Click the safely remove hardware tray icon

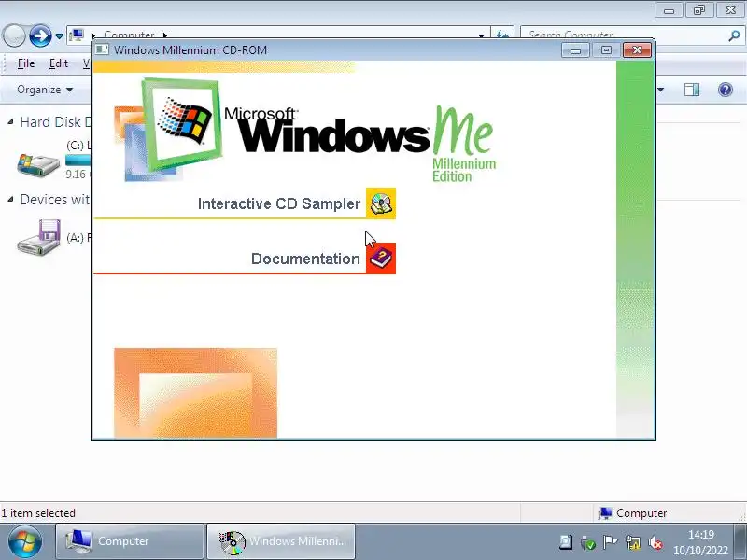[x=587, y=542]
